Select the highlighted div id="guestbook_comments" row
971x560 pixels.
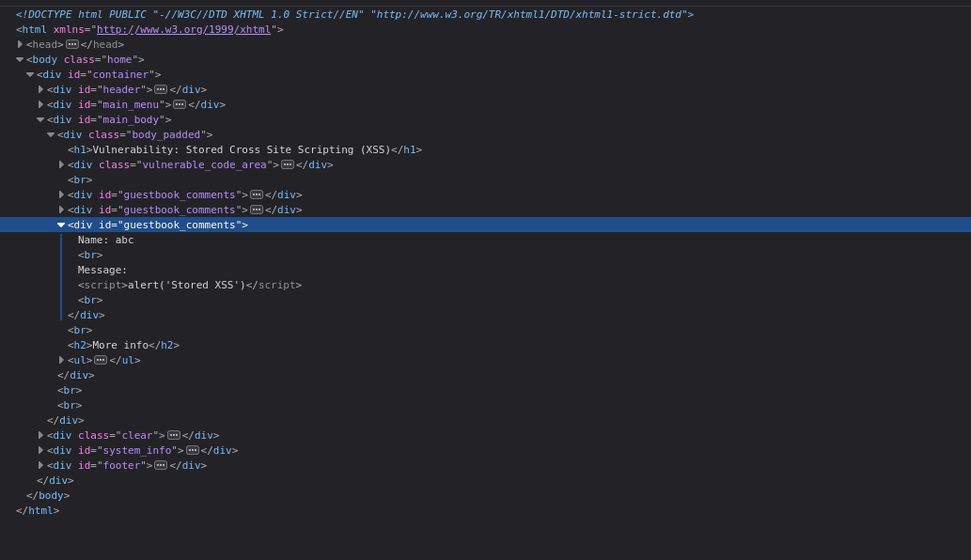coord(485,225)
